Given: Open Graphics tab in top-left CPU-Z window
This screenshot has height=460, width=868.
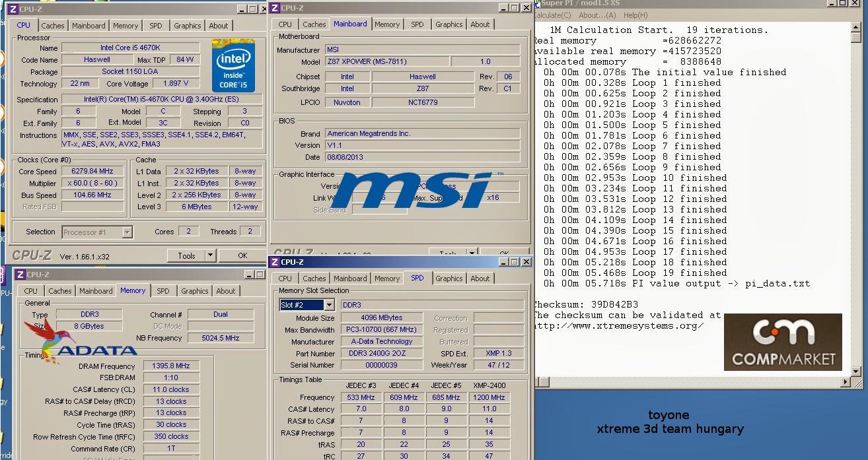Looking at the screenshot, I should tap(188, 26).
